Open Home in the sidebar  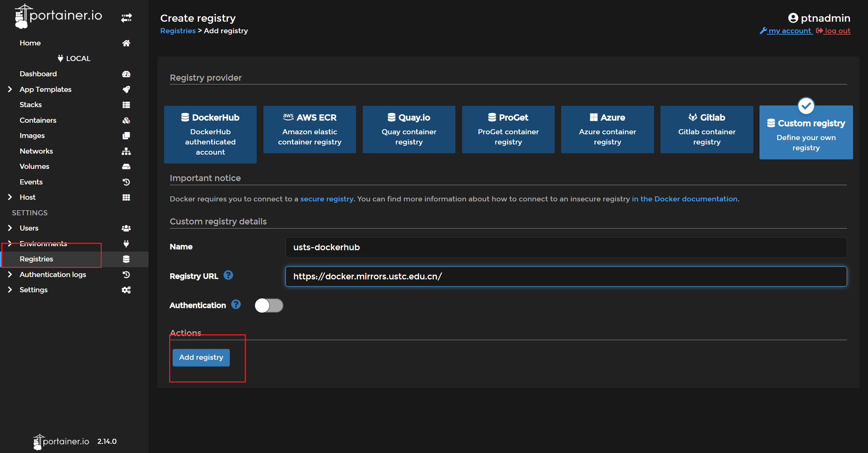point(30,43)
